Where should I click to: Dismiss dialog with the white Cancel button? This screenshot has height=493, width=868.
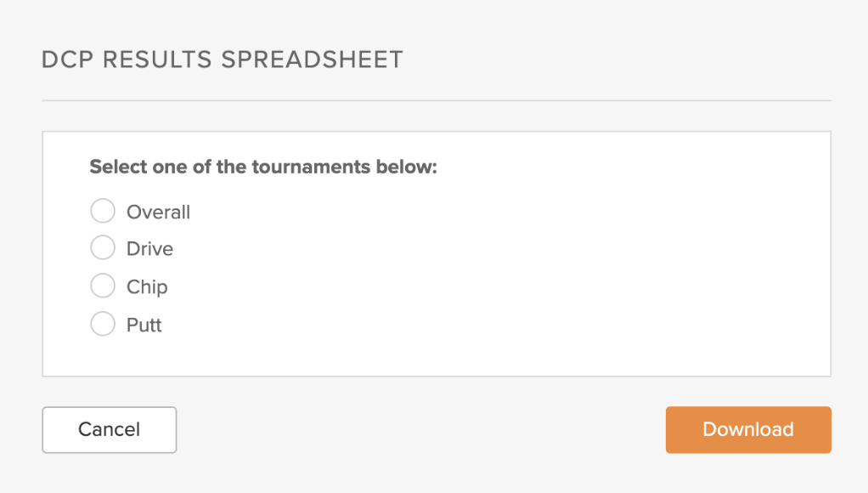pos(109,430)
